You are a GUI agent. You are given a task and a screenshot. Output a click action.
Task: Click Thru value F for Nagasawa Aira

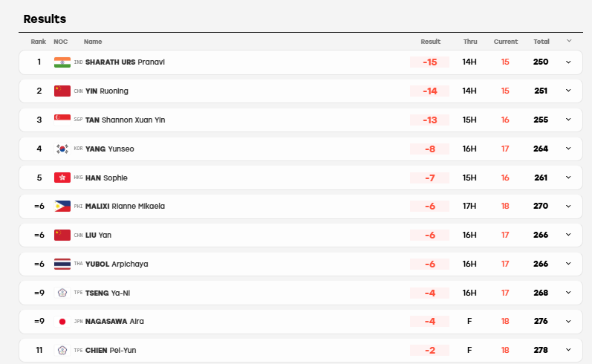coord(469,321)
